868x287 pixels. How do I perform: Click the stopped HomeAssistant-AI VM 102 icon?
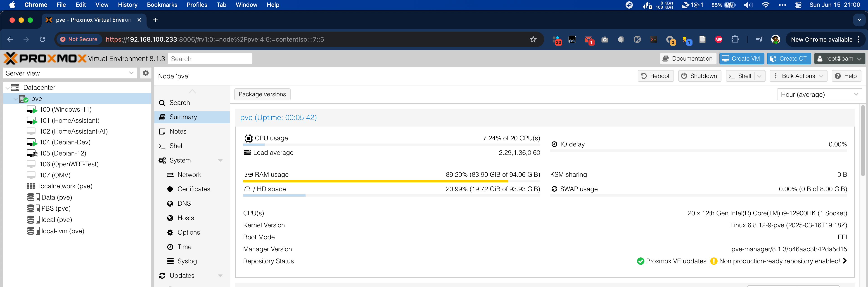click(x=31, y=131)
